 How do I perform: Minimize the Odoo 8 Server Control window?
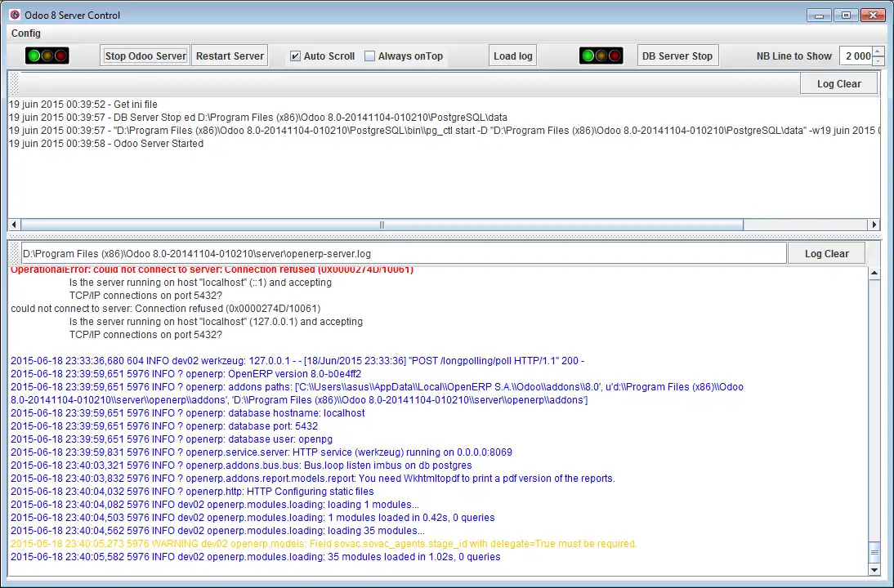click(x=820, y=16)
